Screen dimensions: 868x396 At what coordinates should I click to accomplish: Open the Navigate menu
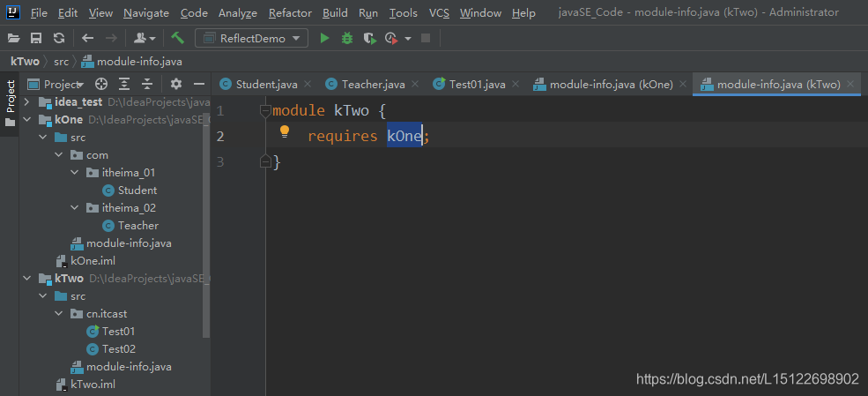pyautogui.click(x=146, y=12)
